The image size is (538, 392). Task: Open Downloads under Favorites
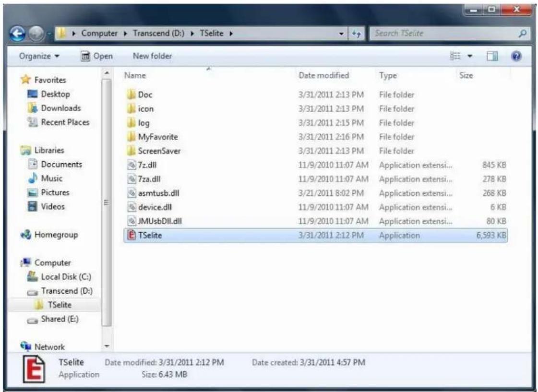pyautogui.click(x=61, y=108)
